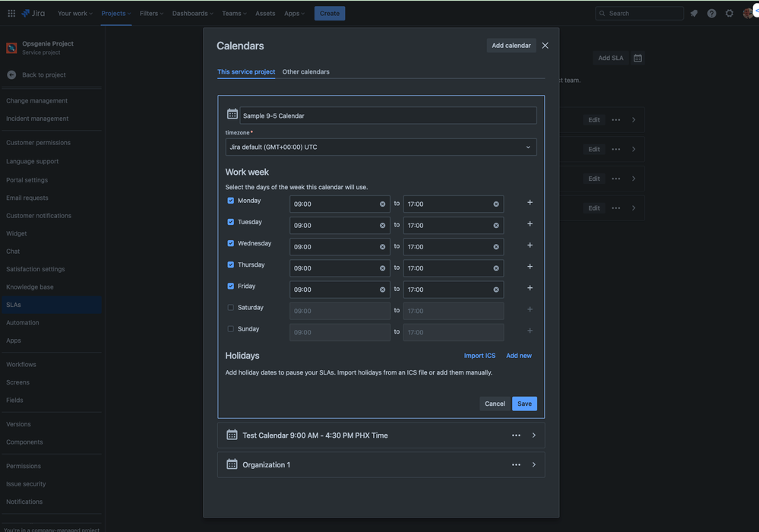Open Customer permissions in the sidebar
759x532 pixels.
coord(38,143)
